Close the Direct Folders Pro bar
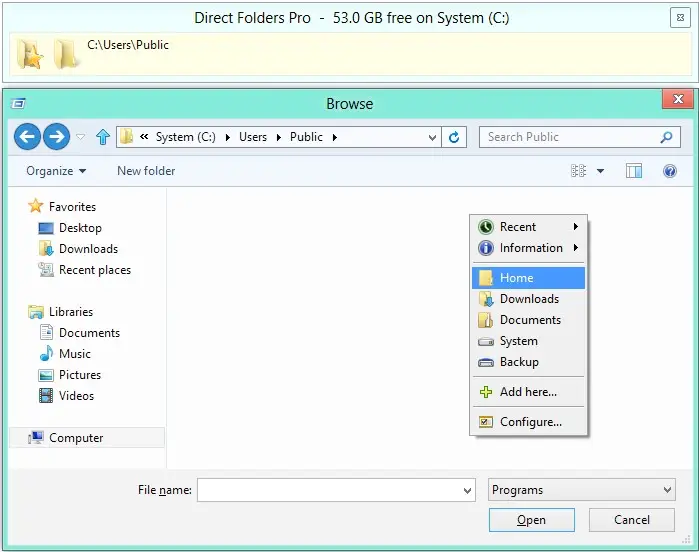The image size is (699, 552). pyautogui.click(x=680, y=18)
